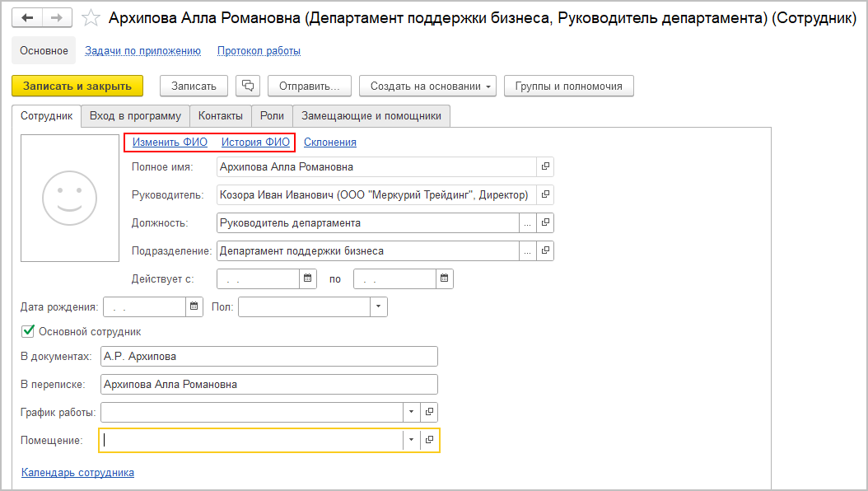Open the Календарь сотрудника link
The width and height of the screenshot is (868, 491).
click(x=77, y=472)
